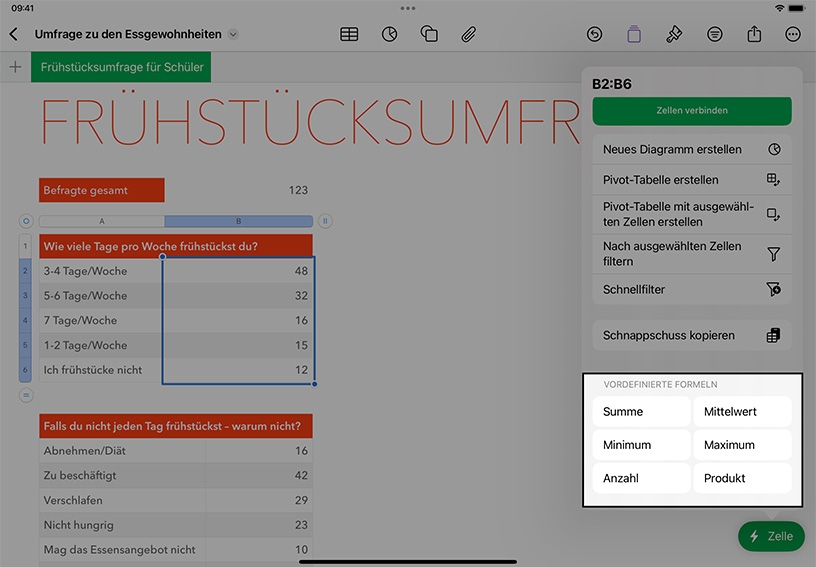
Task: Select row 1 header
Action: point(25,246)
